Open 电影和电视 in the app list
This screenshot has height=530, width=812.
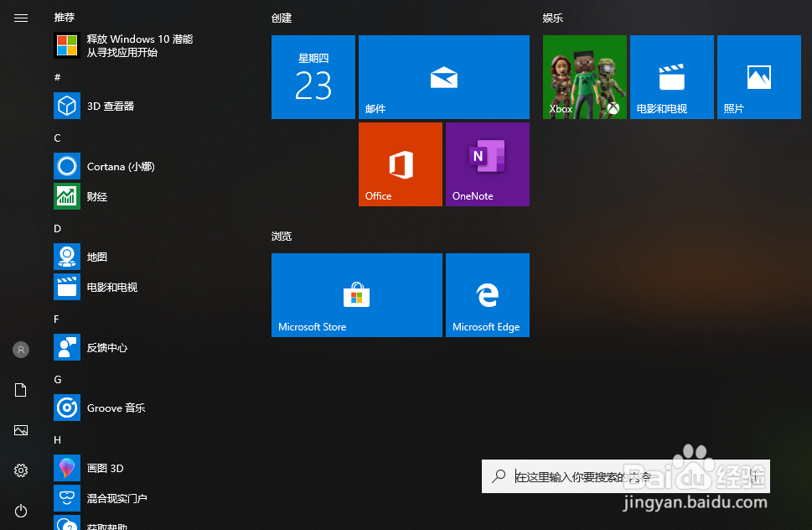[x=96, y=287]
